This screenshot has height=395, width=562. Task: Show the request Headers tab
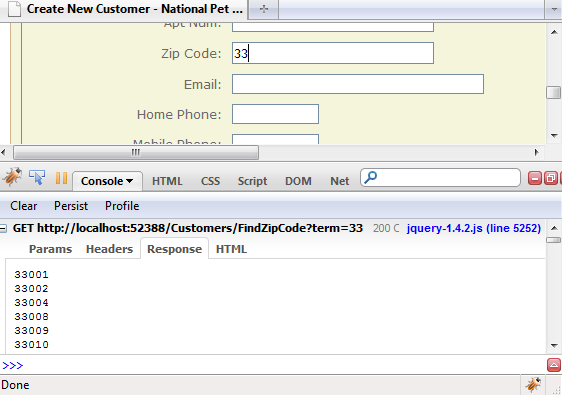[109, 249]
